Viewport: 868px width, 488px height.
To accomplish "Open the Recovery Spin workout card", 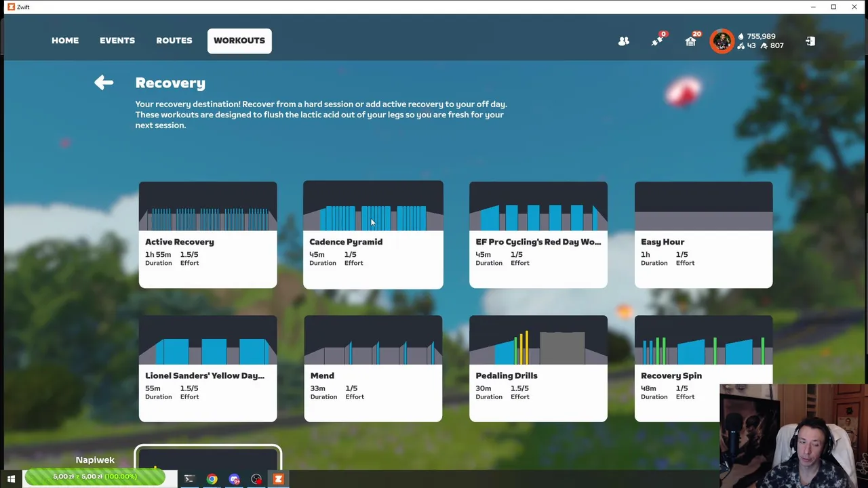I will pyautogui.click(x=703, y=368).
